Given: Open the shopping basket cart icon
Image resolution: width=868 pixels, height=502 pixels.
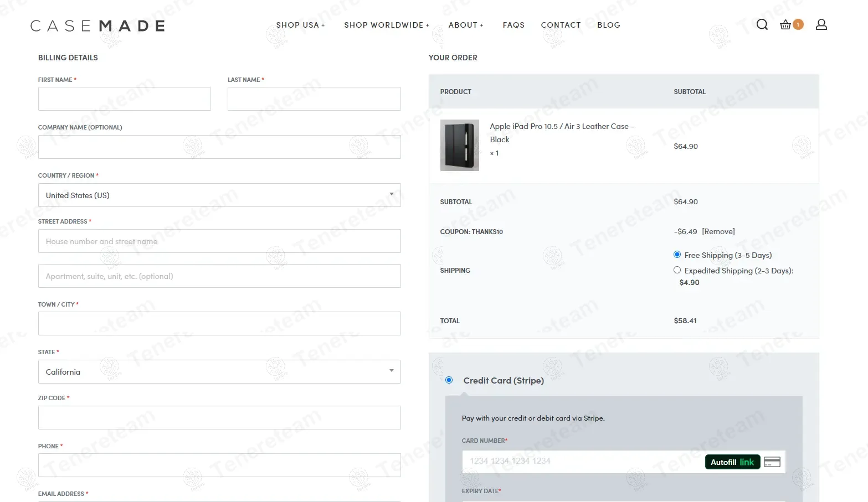Looking at the screenshot, I should click(786, 24).
